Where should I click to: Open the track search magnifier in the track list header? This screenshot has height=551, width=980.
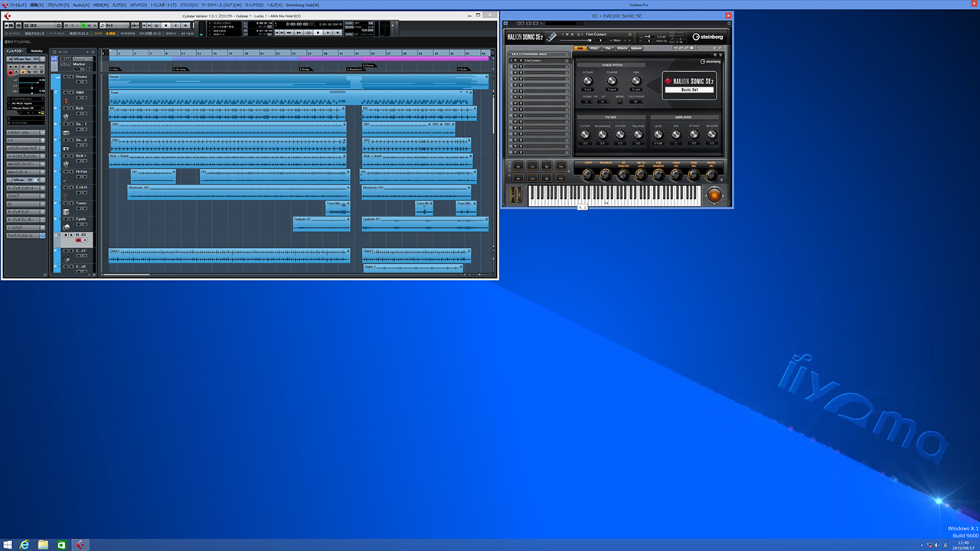click(x=93, y=52)
